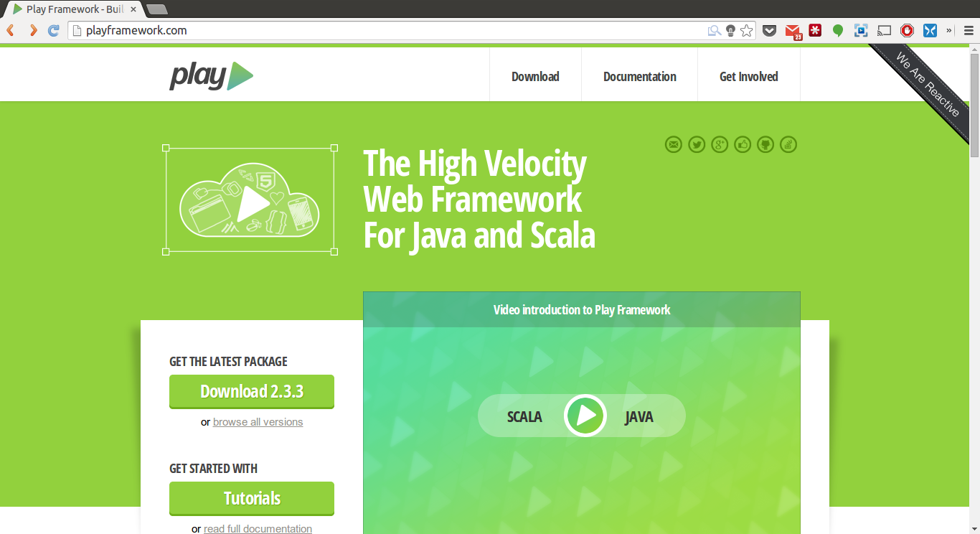
Task: Click the 'Video introduction to Play Framework' heading
Action: 582,310
